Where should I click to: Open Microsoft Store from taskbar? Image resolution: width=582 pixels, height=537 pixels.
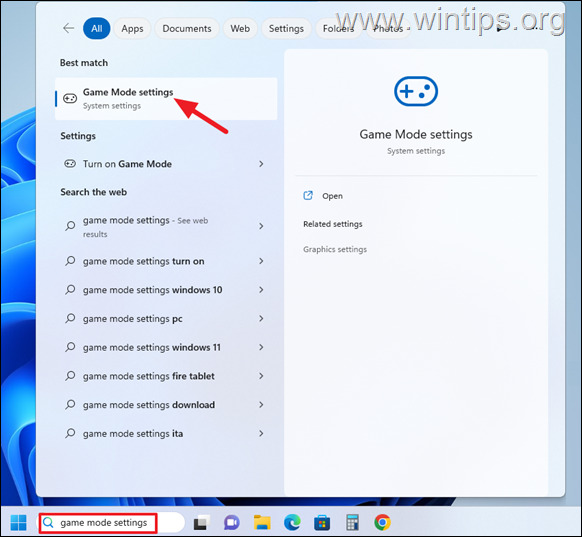tap(322, 523)
